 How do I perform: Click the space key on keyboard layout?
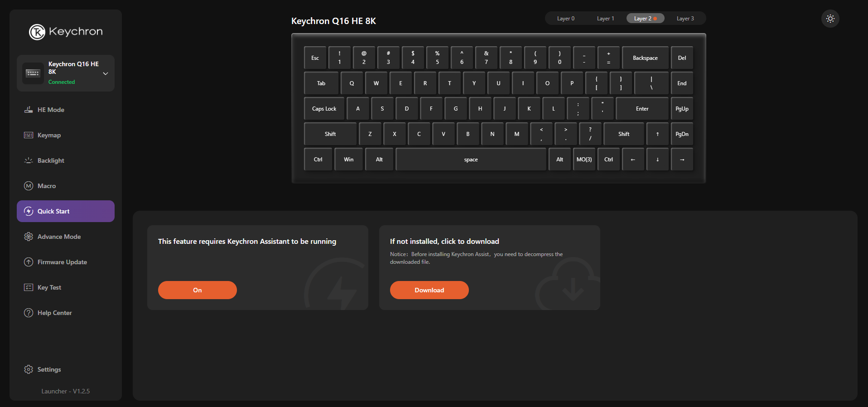(471, 160)
